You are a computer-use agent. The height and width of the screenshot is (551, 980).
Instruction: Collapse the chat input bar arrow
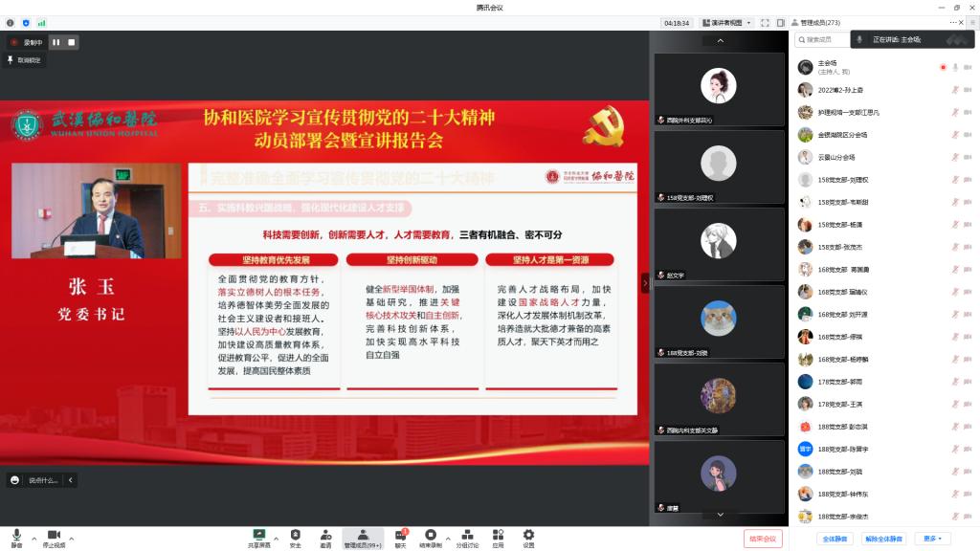(x=71, y=480)
